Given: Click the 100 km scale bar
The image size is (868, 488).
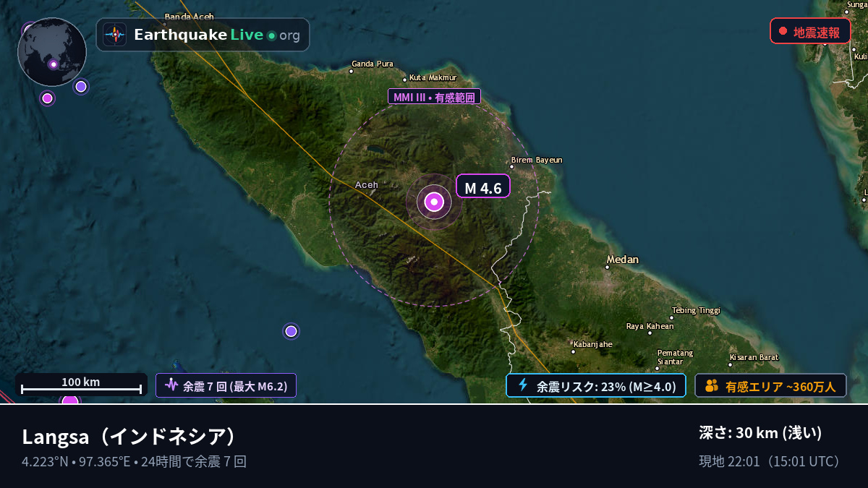Looking at the screenshot, I should (x=81, y=385).
